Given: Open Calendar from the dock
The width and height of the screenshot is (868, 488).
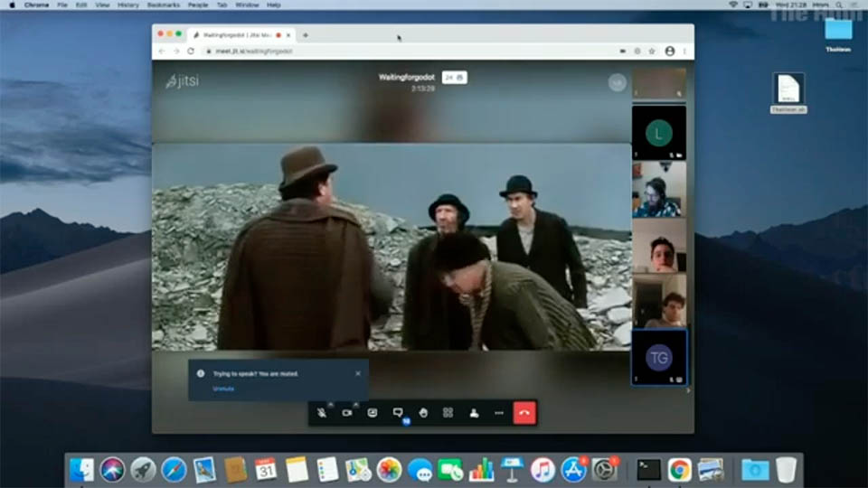Looking at the screenshot, I should click(266, 470).
